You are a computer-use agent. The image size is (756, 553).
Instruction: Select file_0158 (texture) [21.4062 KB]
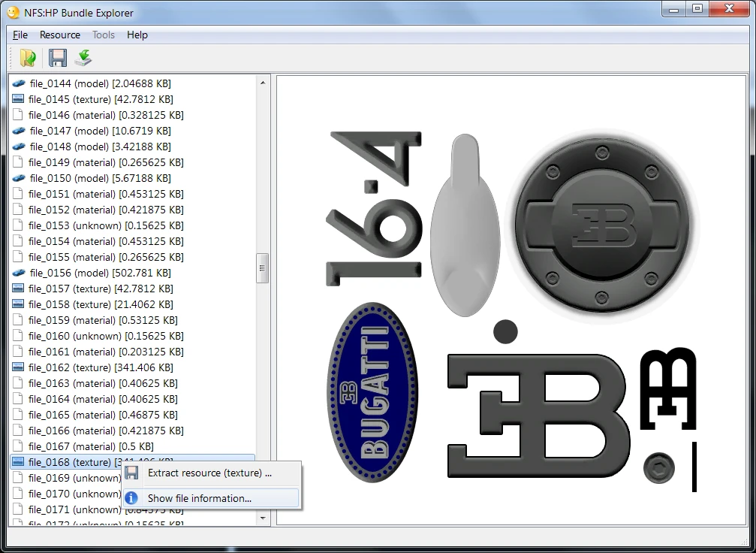pos(101,304)
